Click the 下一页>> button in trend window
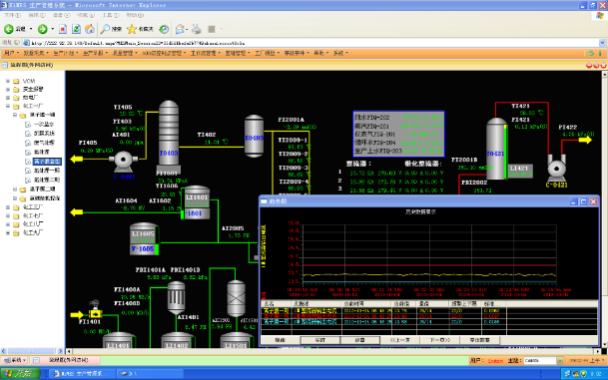Image resolution: width=608 pixels, height=380 pixels. [440, 340]
